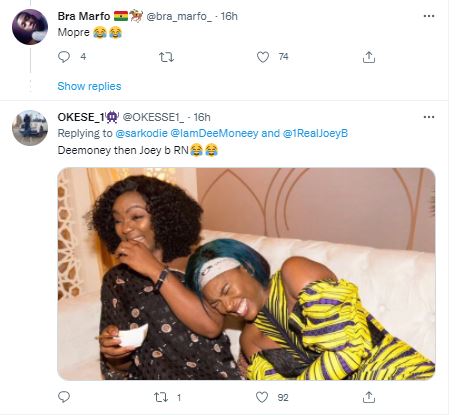Image resolution: width=464 pixels, height=415 pixels.
Task: Open more options on Bra Marfo's tweet
Action: point(429,16)
